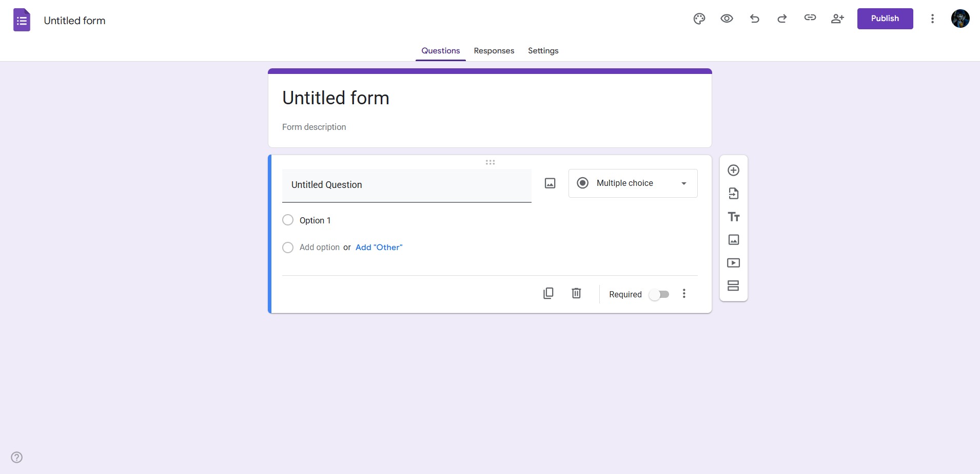Click the Publish button

[885, 18]
